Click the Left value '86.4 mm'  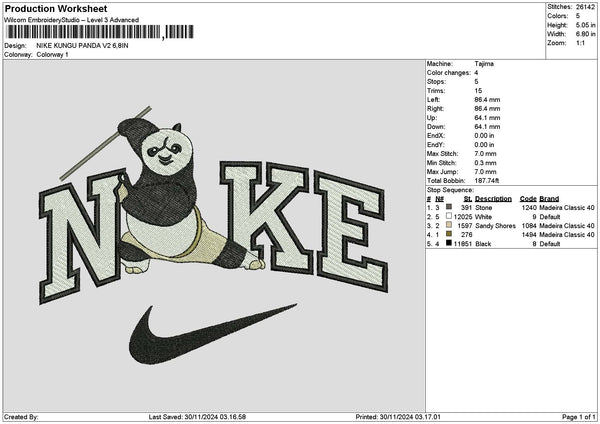[487, 100]
